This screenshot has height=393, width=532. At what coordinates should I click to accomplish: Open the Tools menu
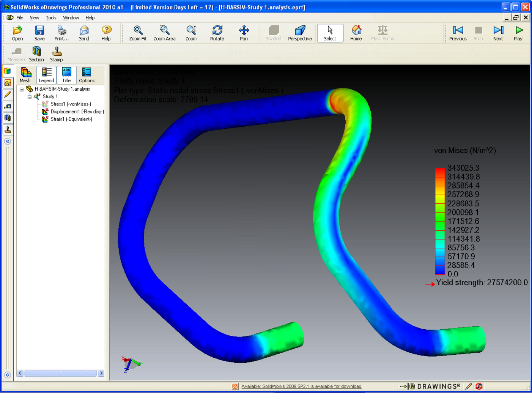point(51,18)
